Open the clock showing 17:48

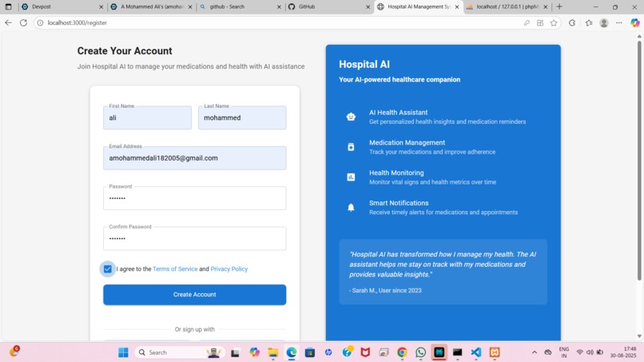[623, 352]
